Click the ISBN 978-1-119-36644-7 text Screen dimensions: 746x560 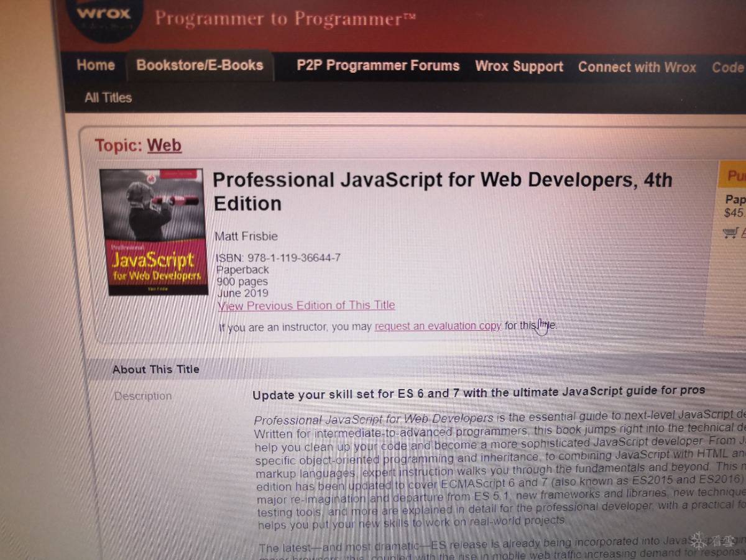point(278,258)
